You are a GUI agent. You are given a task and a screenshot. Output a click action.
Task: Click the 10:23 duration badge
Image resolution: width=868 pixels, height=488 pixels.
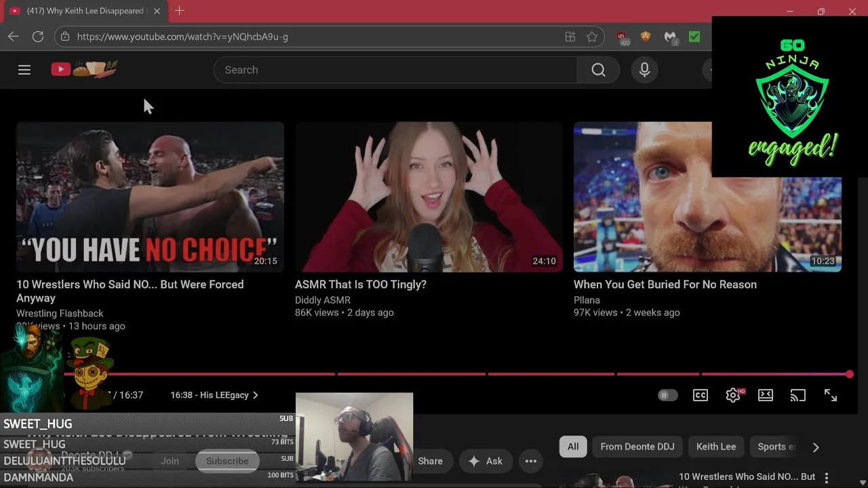tap(823, 261)
